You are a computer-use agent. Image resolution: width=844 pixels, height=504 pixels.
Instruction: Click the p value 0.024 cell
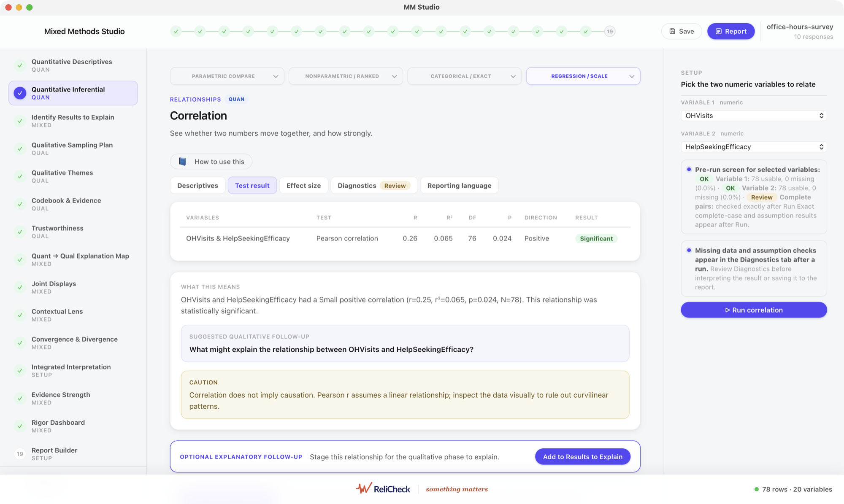(502, 238)
